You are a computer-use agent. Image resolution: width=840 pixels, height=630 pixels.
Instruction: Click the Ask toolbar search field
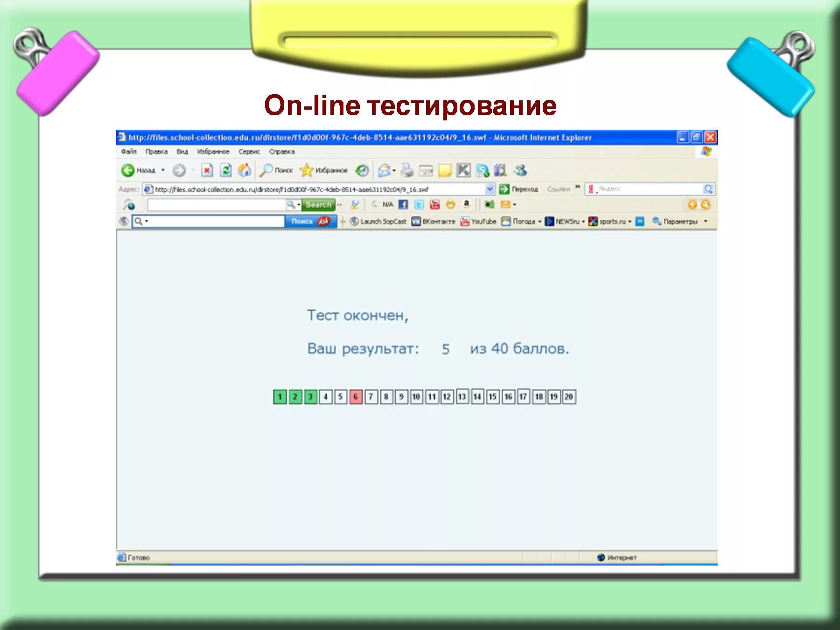(209, 221)
